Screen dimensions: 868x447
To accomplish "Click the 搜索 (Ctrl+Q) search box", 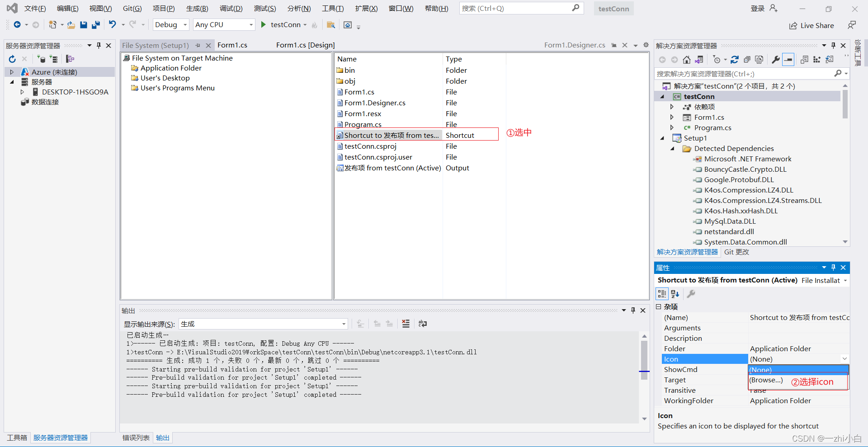I will point(521,8).
